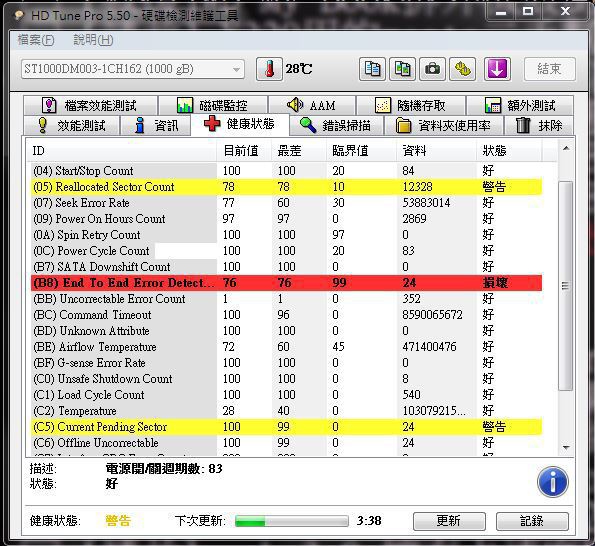Click the yellow 警告 health status text
Image resolution: width=595 pixels, height=546 pixels.
[x=118, y=521]
